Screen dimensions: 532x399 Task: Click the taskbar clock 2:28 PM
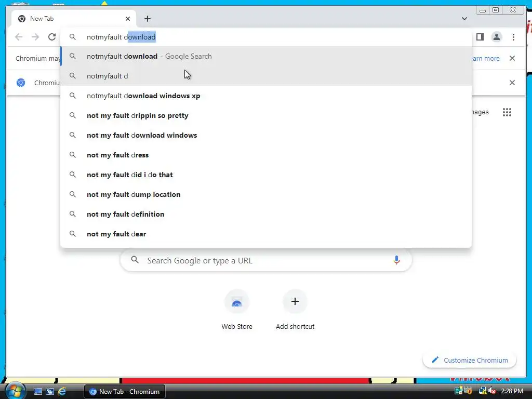click(512, 391)
